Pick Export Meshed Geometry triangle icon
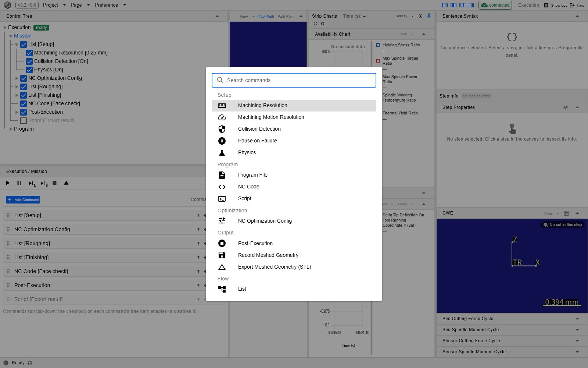Viewport: 588px width, 368px height. tap(222, 267)
